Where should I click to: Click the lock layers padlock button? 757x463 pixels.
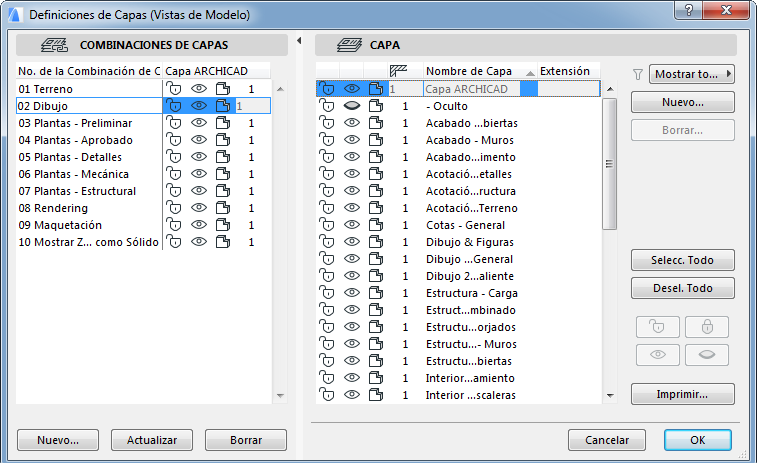pos(706,327)
